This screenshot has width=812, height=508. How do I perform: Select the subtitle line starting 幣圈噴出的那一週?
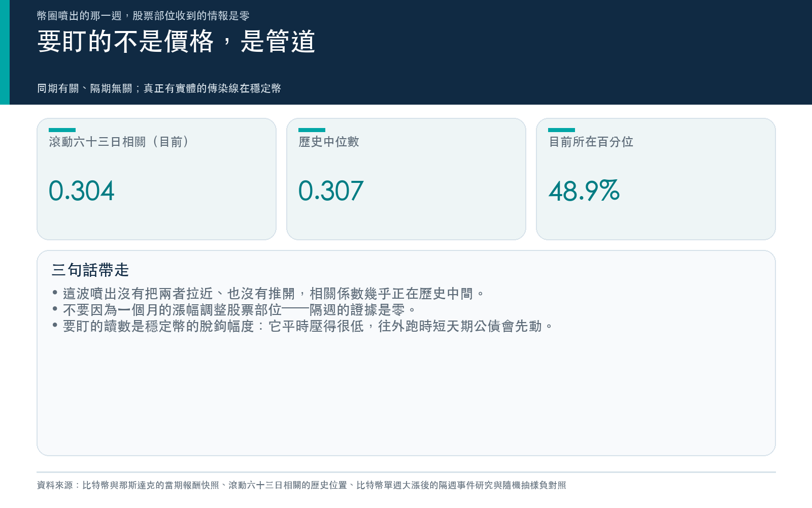pyautogui.click(x=143, y=16)
